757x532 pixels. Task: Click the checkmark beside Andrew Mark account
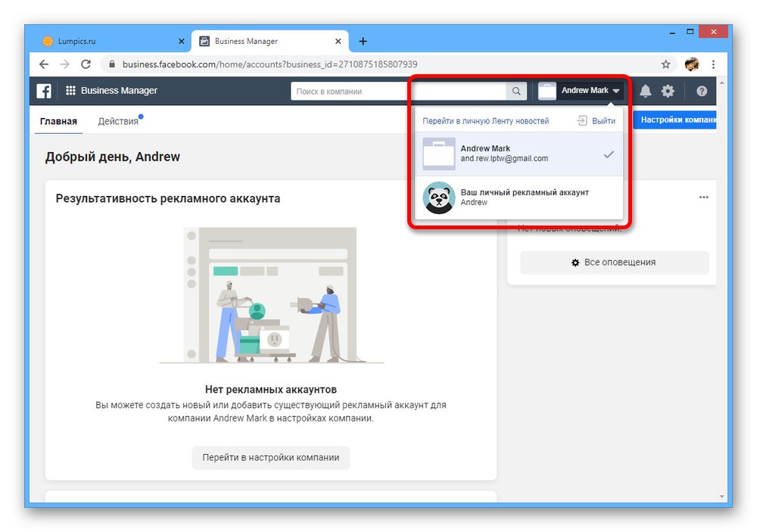[x=609, y=154]
